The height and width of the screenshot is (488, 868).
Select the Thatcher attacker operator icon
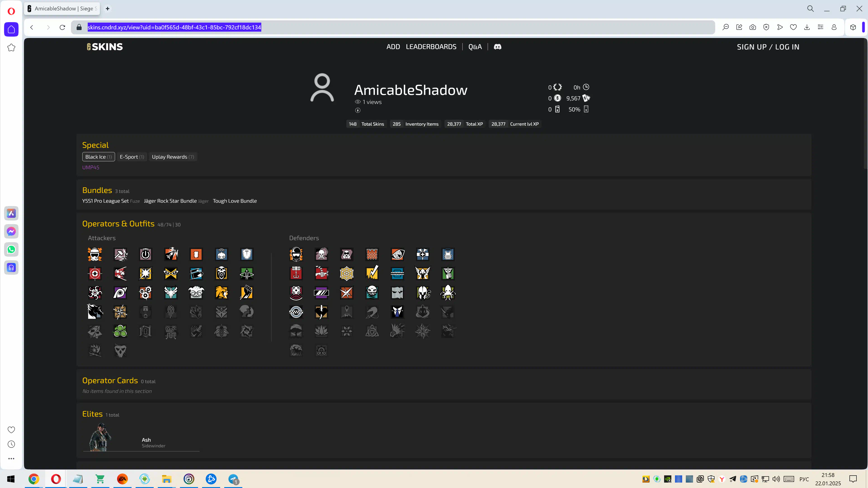click(146, 255)
